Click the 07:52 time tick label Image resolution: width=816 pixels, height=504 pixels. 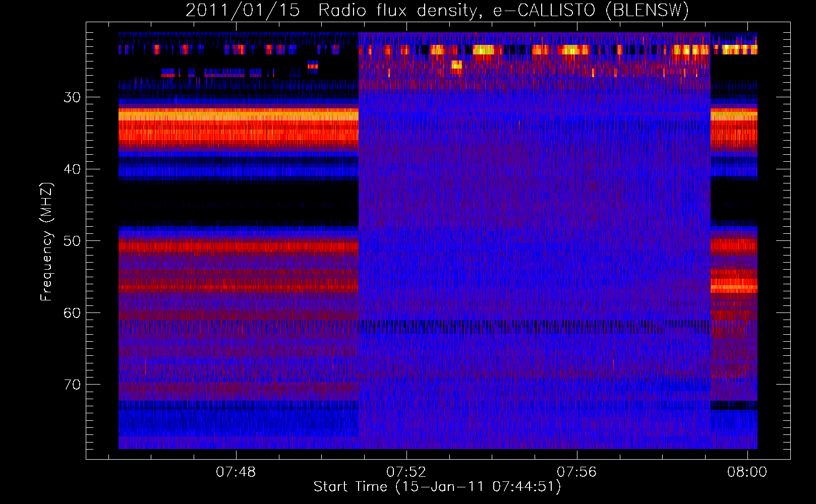(x=406, y=472)
